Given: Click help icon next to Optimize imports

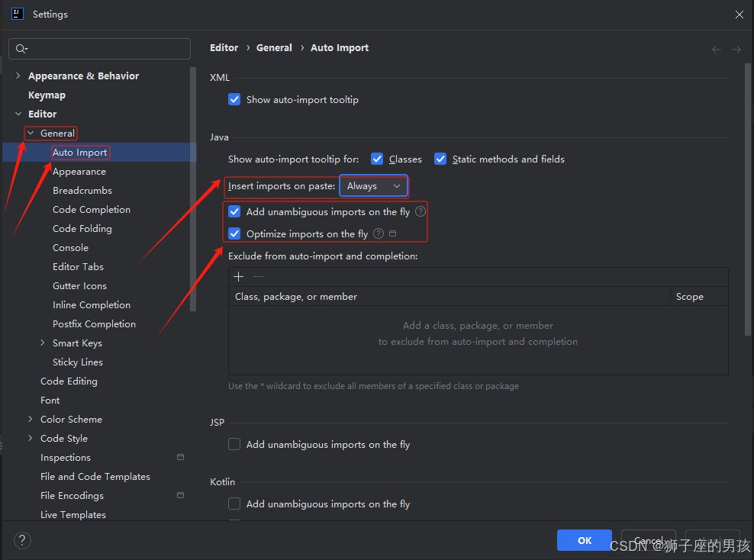Looking at the screenshot, I should coord(379,233).
